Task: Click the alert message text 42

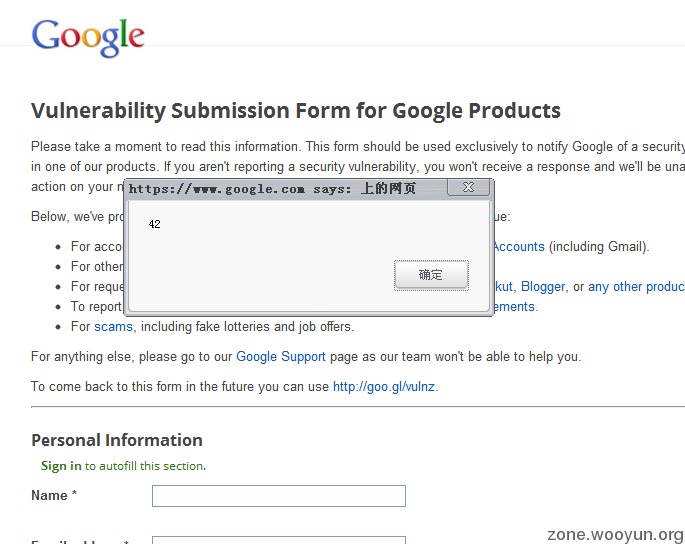Action: tap(154, 224)
